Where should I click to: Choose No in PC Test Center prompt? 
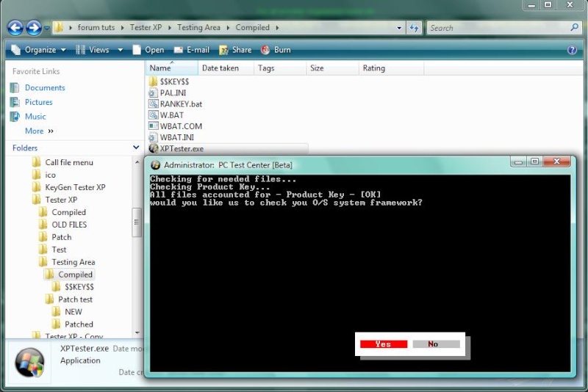[436, 344]
